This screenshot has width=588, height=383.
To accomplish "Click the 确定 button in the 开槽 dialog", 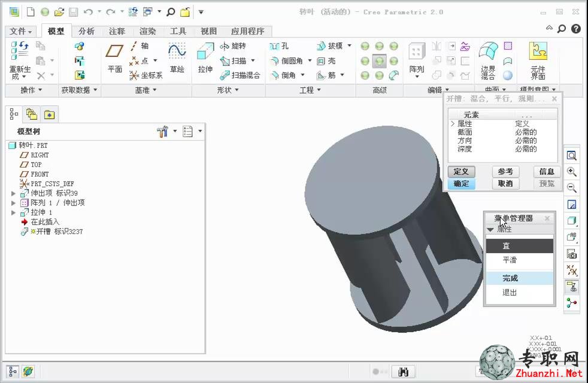I will [x=461, y=184].
